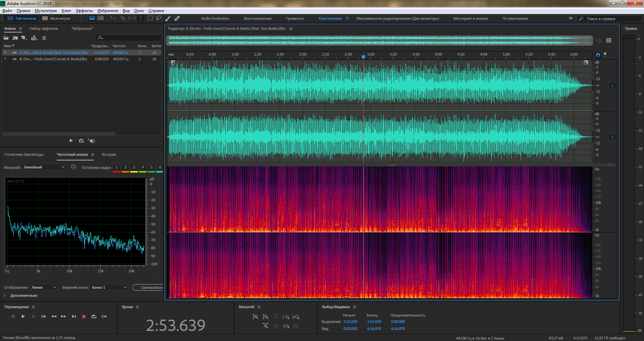Expand the A. Elec...Tara Butler).flac file row

pos(5,53)
